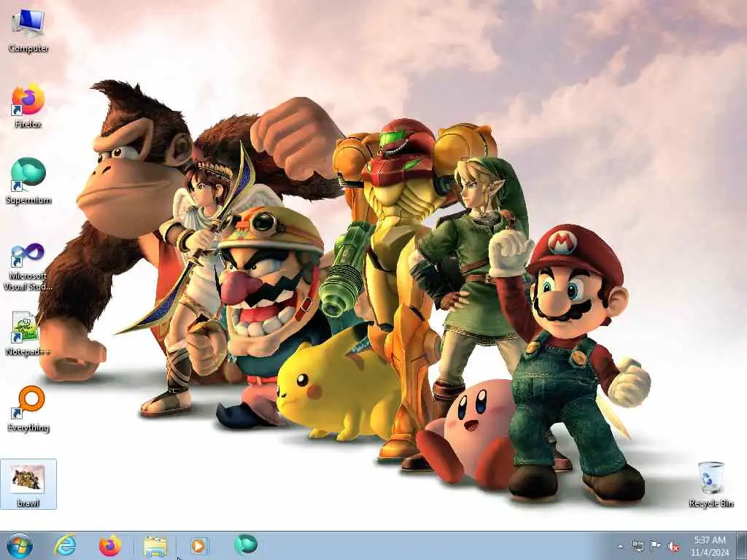Show hidden system tray icons arrow

620,547
